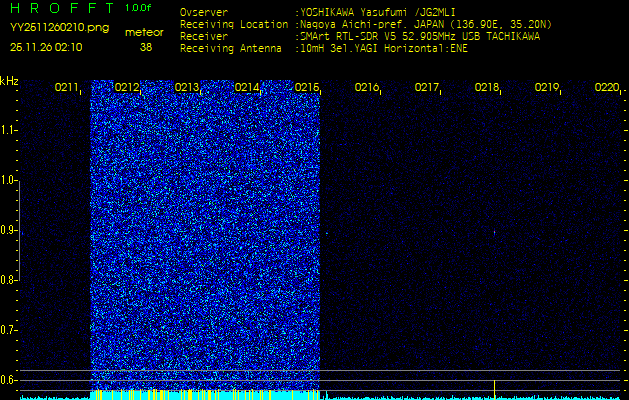629x400 pixels.
Task: Click the 0212 time marker
Action: [x=126, y=87]
